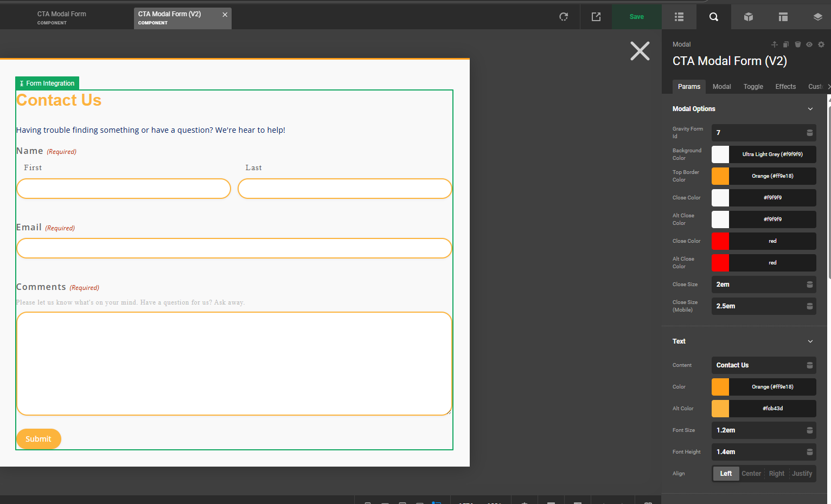831x504 pixels.
Task: Open the templates layout icon panel
Action: pos(783,17)
